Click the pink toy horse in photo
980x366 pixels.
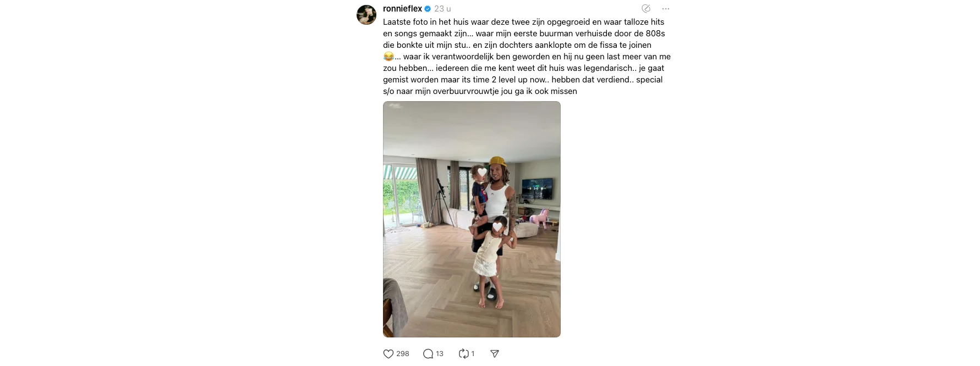click(539, 218)
